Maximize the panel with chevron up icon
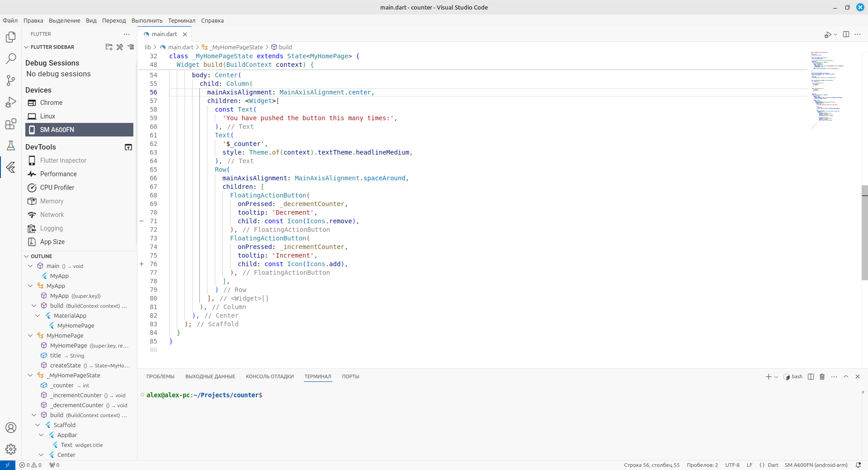 click(x=846, y=376)
